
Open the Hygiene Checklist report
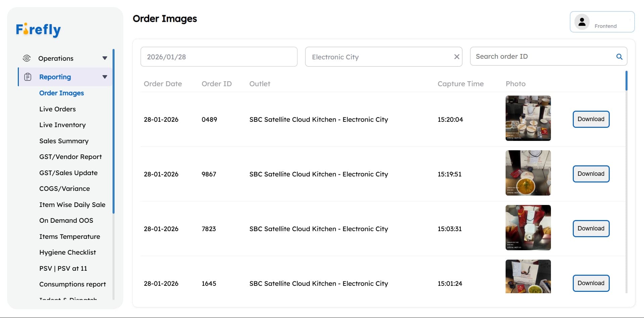(x=67, y=252)
